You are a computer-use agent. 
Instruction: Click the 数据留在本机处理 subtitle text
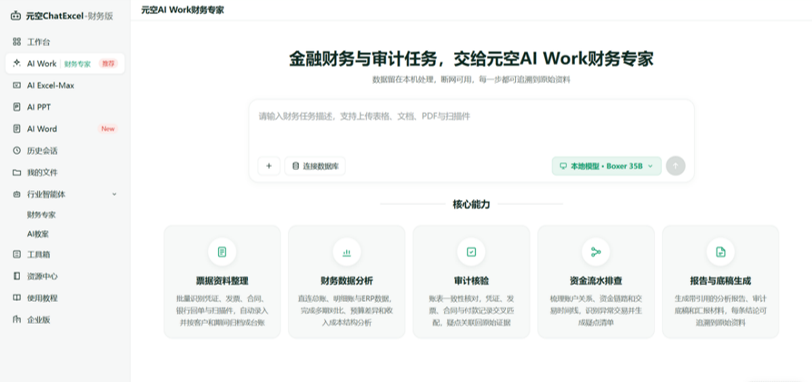pyautogui.click(x=471, y=80)
